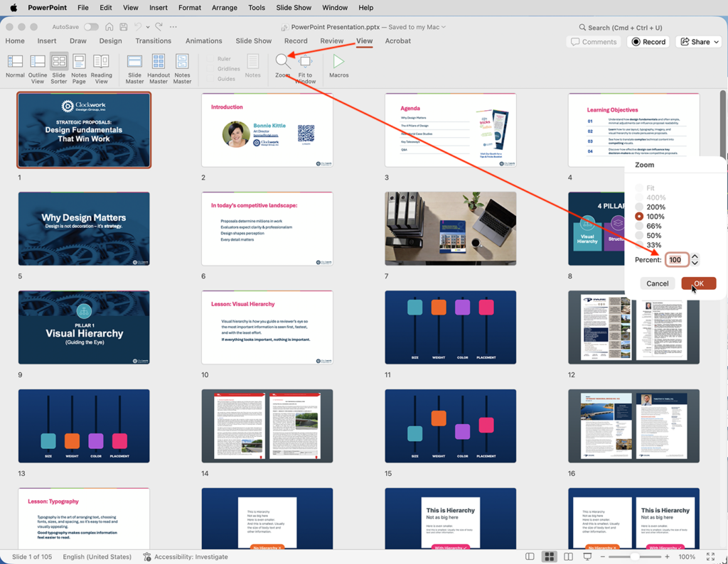Select the 200% zoom radio button
Viewport: 728px width, 564px height.
(x=639, y=207)
